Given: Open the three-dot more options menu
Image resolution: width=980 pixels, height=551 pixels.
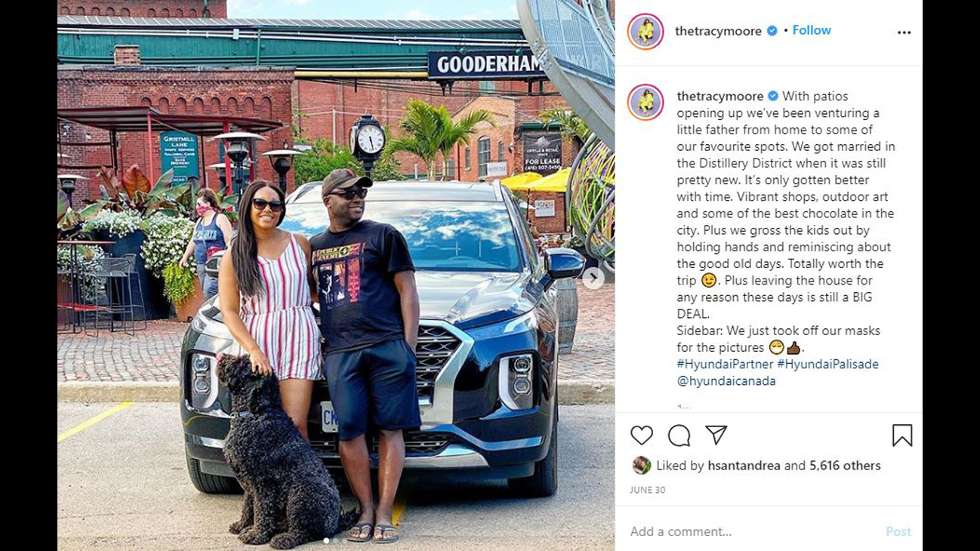Looking at the screenshot, I should click(904, 32).
